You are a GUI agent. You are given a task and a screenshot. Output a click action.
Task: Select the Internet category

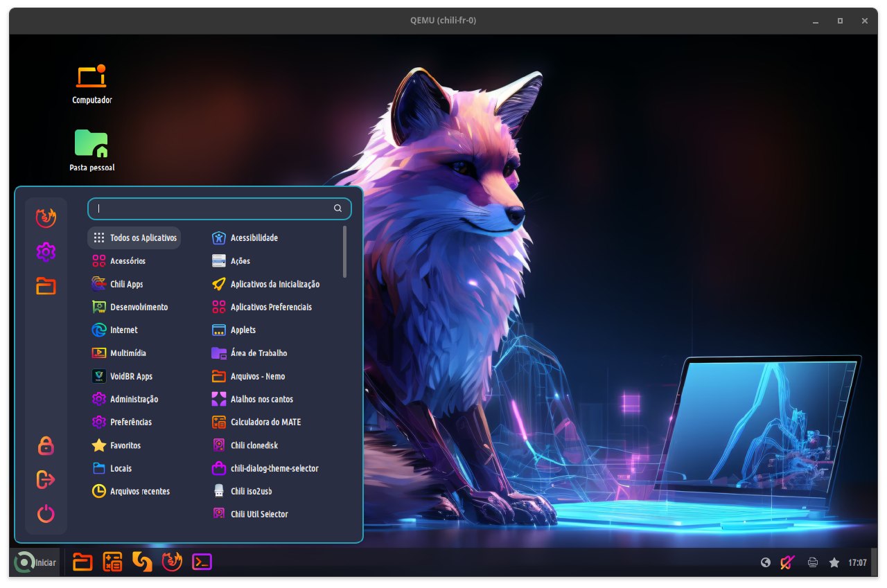134,330
